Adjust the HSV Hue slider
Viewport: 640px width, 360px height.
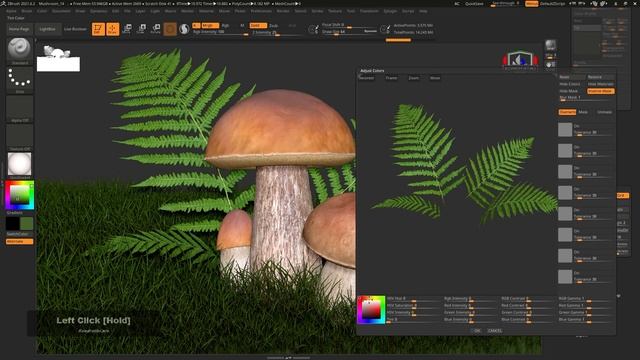click(x=413, y=299)
